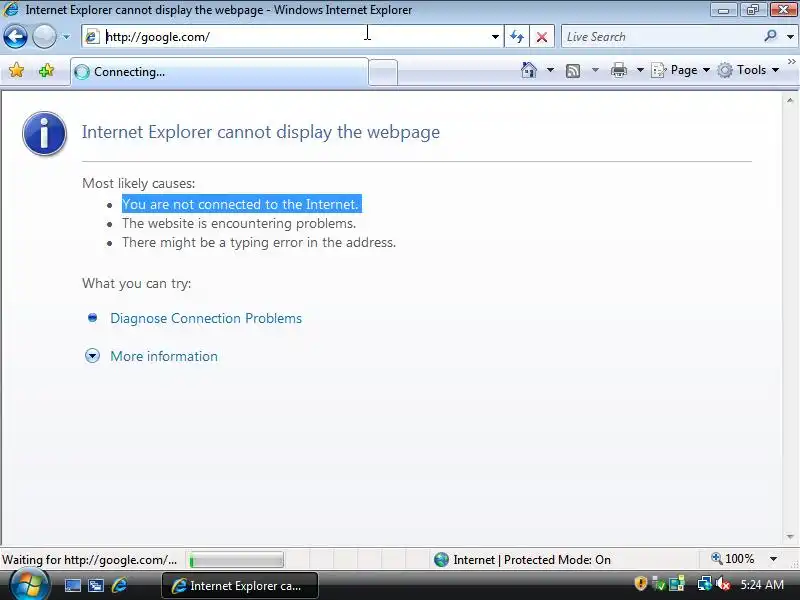This screenshot has width=800, height=600.
Task: Open the Favorites Center star
Action: [16, 70]
